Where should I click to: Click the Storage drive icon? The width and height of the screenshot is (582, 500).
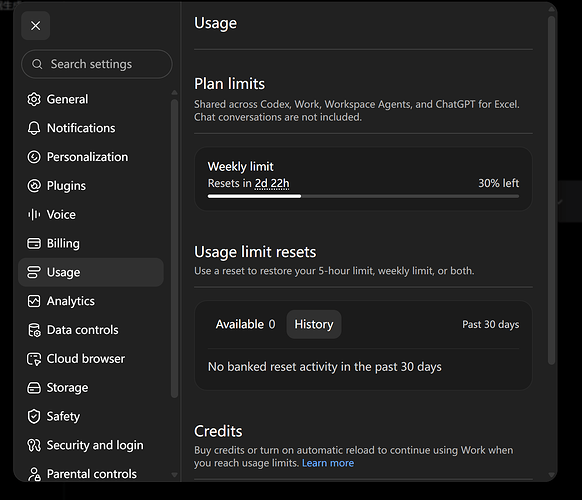34,388
